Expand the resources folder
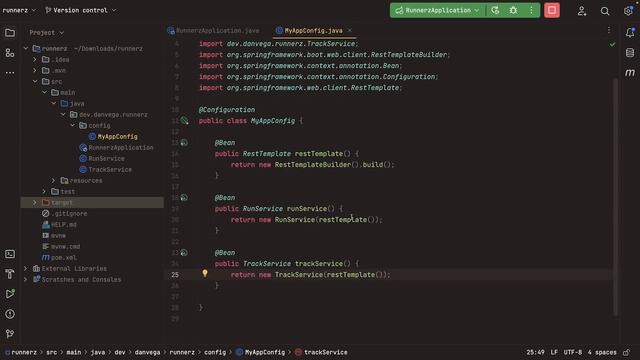The width and height of the screenshot is (640, 360). [x=53, y=180]
